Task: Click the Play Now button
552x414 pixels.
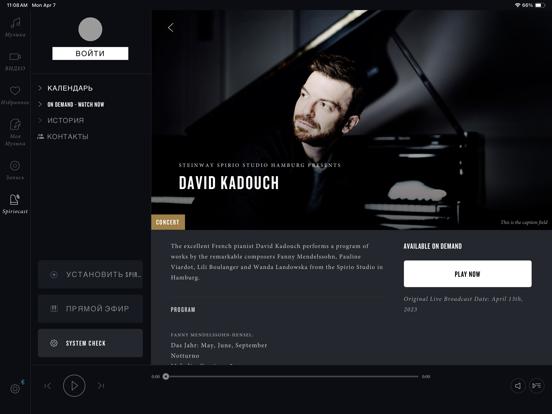Action: point(468,274)
